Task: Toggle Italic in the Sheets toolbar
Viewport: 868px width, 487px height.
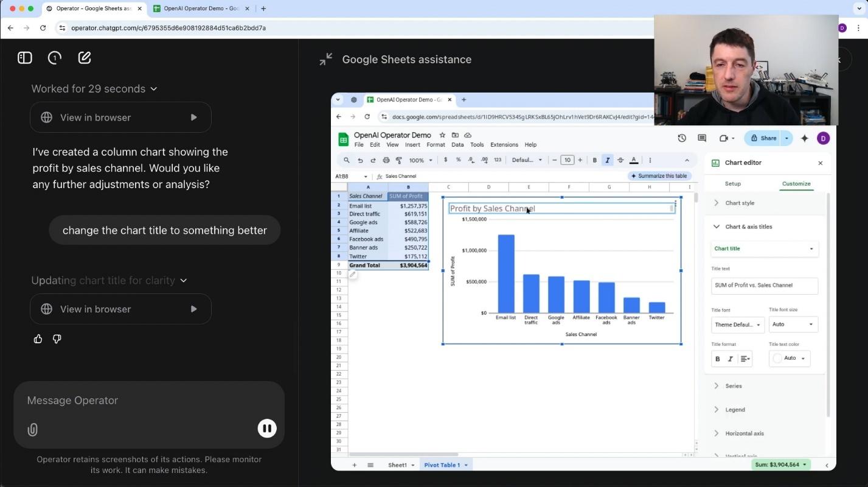Action: [x=608, y=160]
